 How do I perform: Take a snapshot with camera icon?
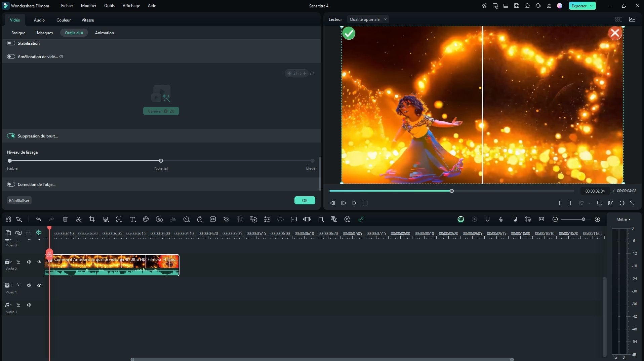click(x=611, y=203)
